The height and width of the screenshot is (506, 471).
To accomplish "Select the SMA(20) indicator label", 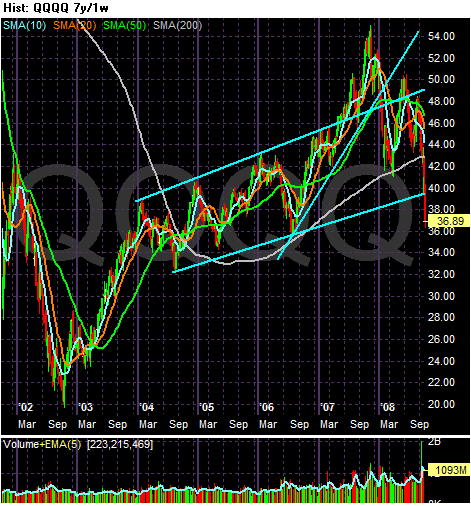I will [75, 25].
